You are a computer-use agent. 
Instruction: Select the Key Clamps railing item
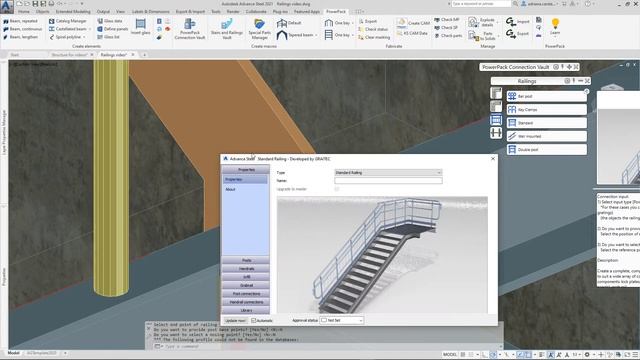click(x=547, y=109)
